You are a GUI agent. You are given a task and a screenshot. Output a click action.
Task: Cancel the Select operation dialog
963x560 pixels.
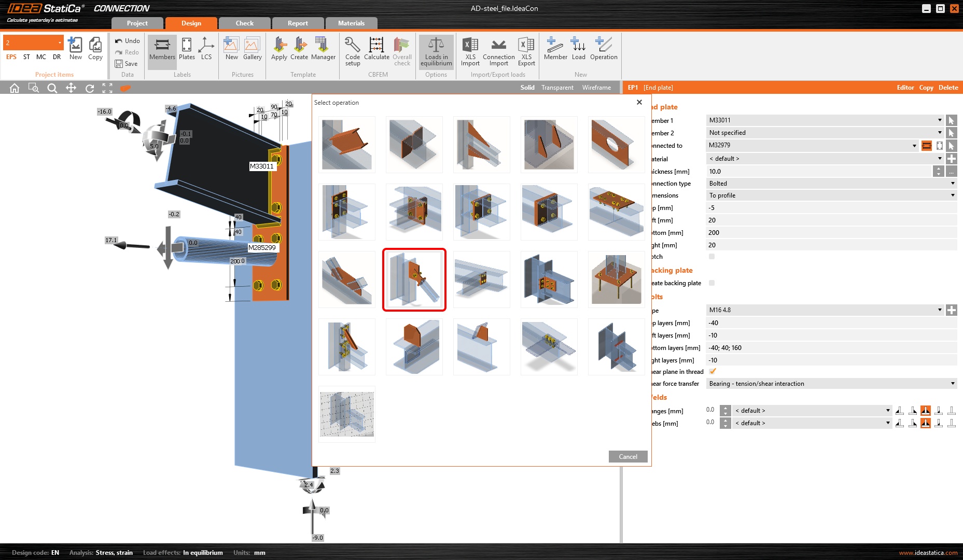click(627, 457)
